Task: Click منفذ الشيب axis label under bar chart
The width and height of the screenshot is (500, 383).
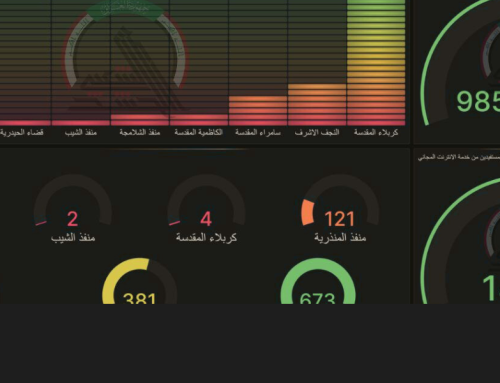Action: click(x=81, y=132)
